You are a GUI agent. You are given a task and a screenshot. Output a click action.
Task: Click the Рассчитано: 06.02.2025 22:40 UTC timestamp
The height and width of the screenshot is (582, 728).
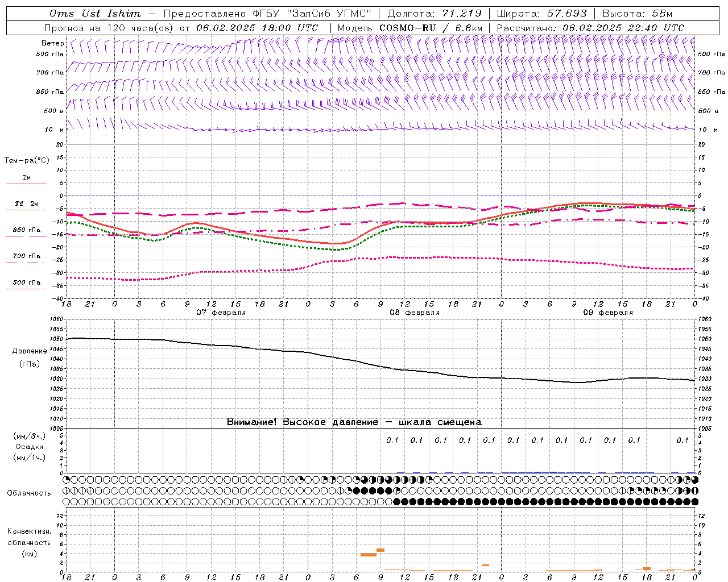point(590,28)
